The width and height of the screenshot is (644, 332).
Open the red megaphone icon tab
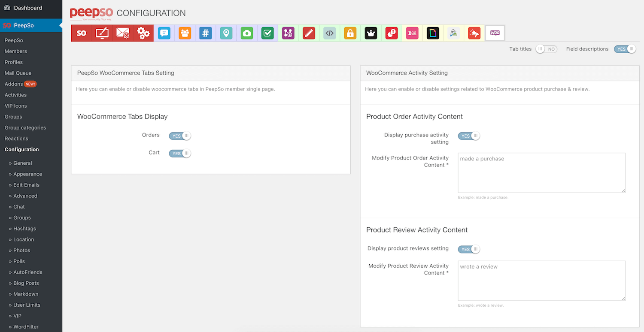(x=474, y=33)
